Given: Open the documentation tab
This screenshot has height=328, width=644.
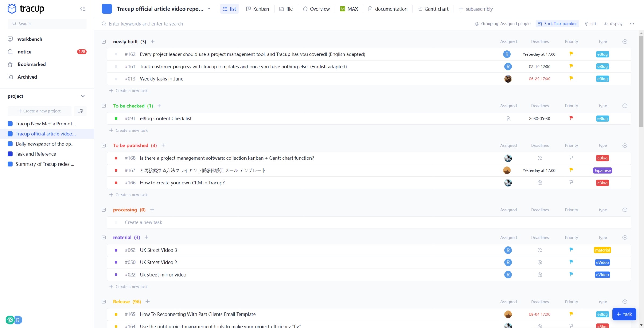Looking at the screenshot, I should tap(388, 9).
